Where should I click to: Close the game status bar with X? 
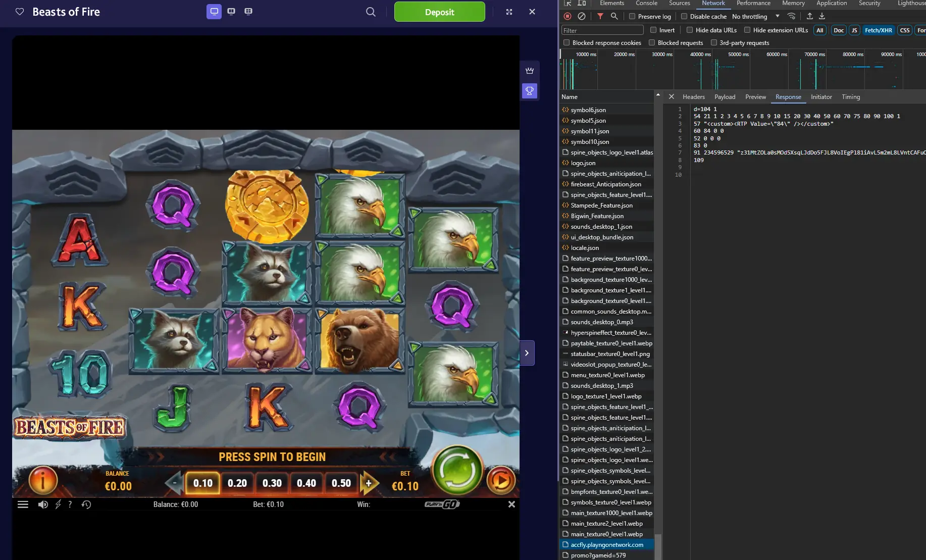[511, 504]
